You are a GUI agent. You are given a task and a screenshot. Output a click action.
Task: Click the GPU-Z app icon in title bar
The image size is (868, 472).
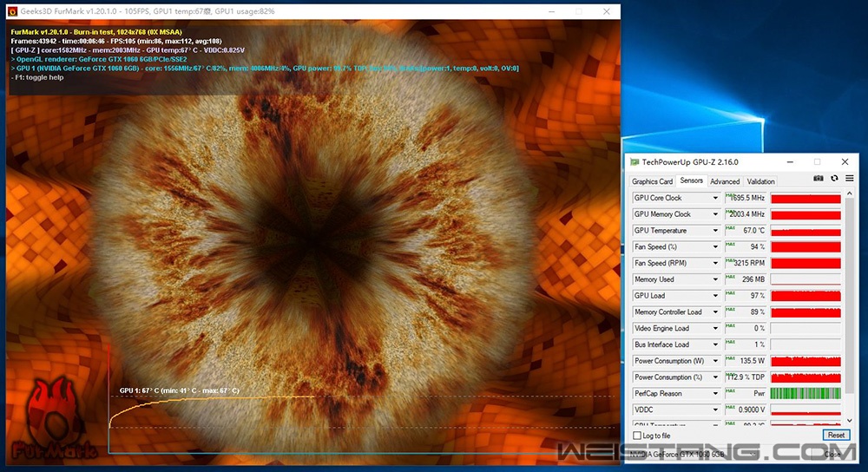click(x=635, y=162)
